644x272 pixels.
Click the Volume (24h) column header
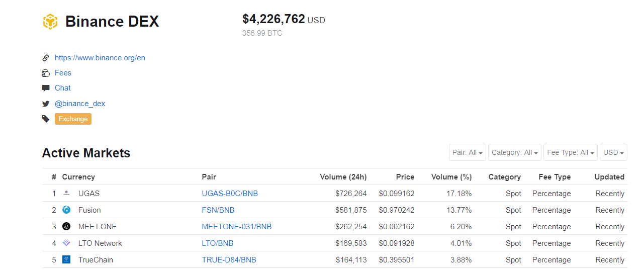pos(343,177)
